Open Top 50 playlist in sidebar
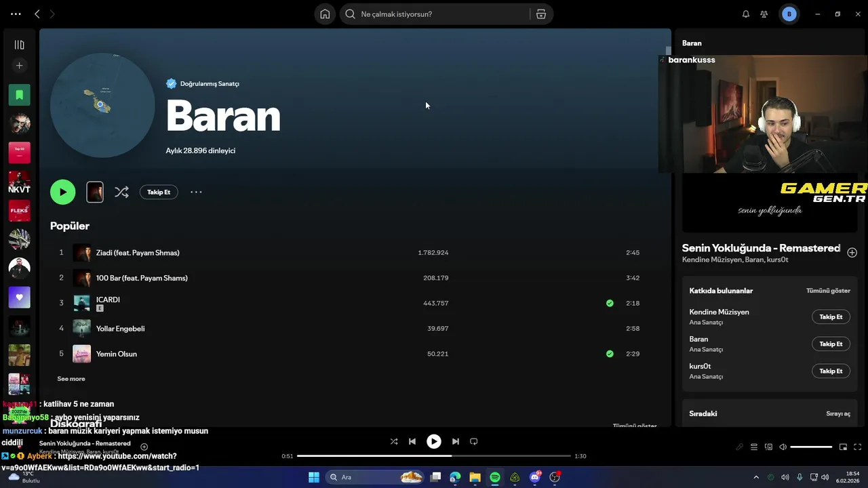 click(x=19, y=152)
